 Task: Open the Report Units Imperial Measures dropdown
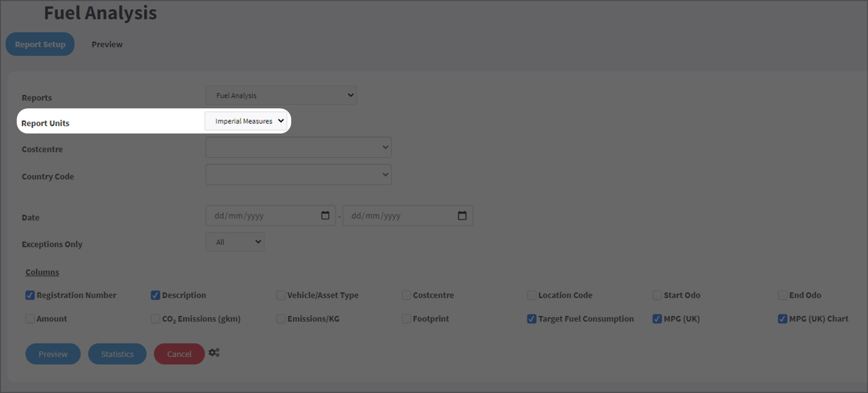246,121
